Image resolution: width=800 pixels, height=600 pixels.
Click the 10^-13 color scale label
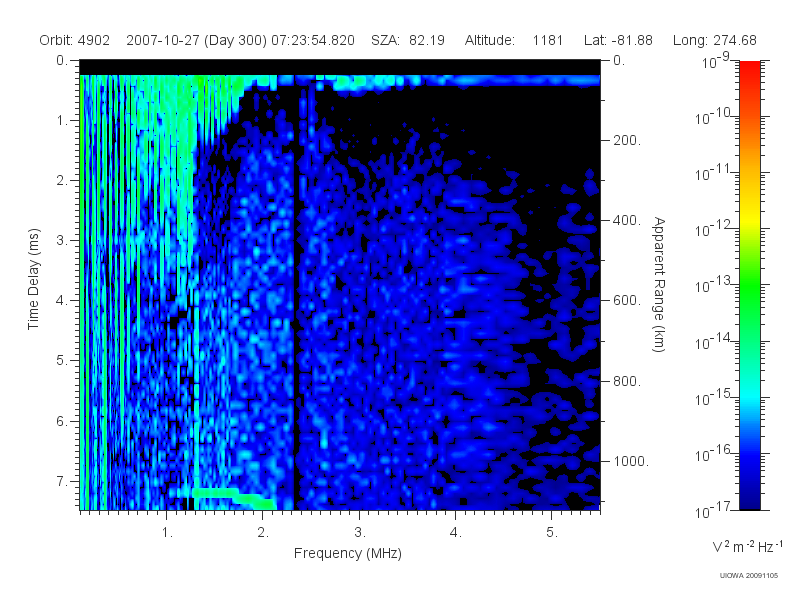point(713,285)
